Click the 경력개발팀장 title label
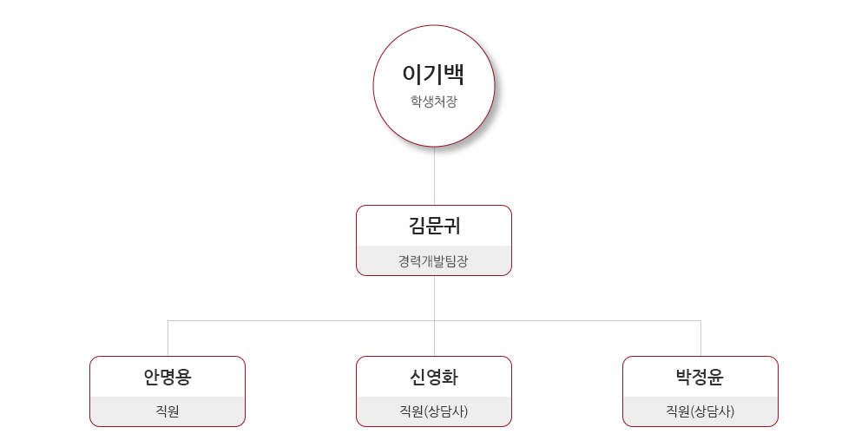The image size is (868, 434). [434, 260]
